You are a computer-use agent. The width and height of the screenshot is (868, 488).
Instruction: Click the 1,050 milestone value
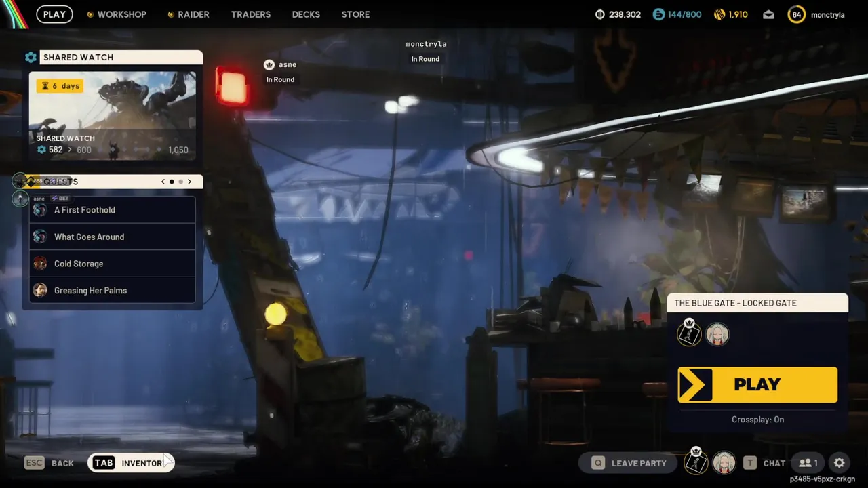(178, 150)
